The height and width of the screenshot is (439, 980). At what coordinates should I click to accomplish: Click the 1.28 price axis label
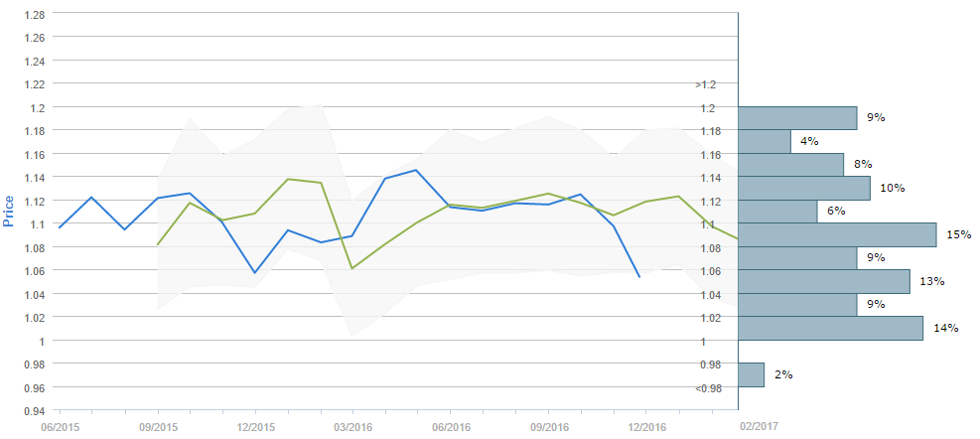33,14
